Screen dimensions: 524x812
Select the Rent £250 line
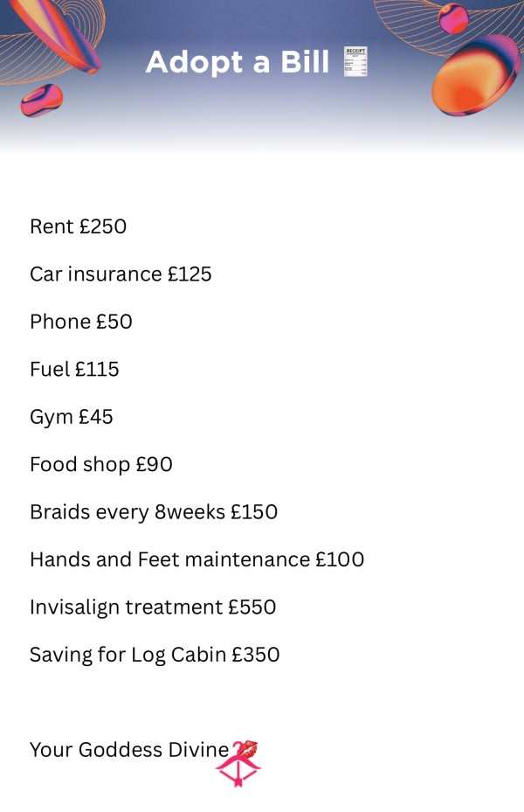pyautogui.click(x=78, y=226)
